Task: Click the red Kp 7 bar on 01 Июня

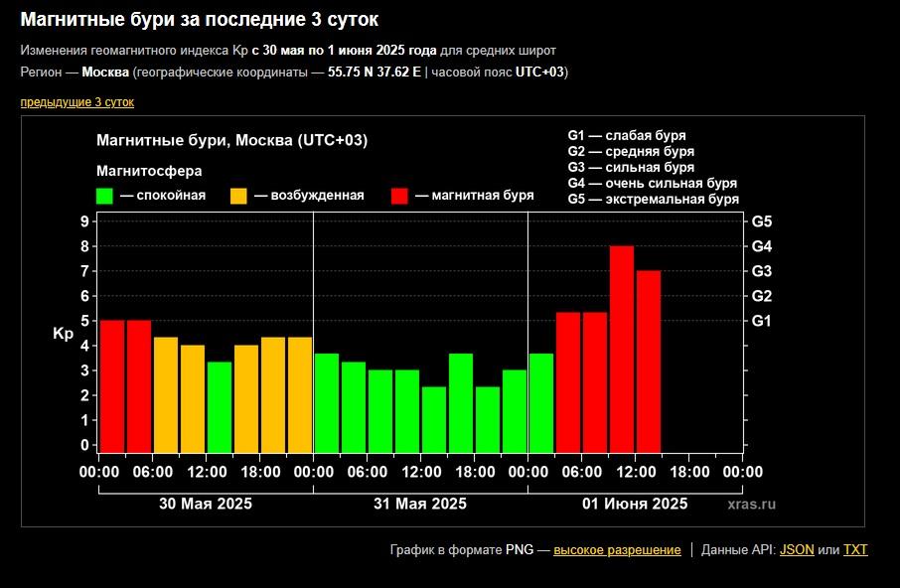Action: pyautogui.click(x=649, y=362)
